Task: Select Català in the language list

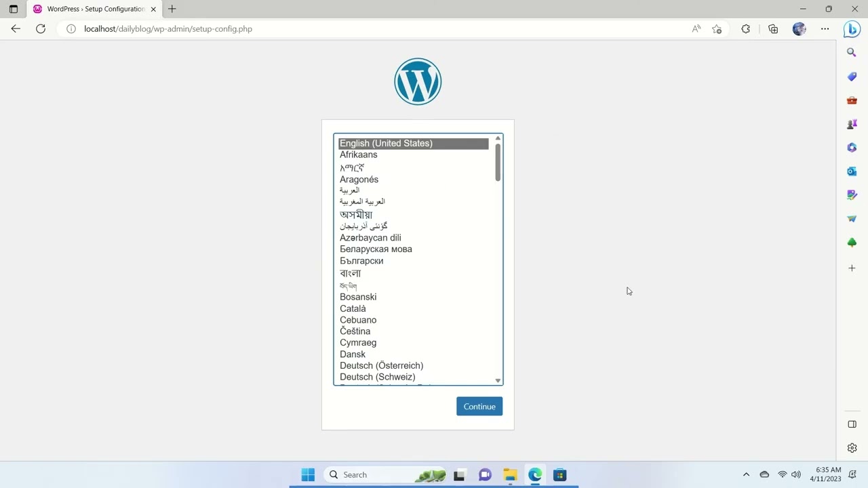Action: 414,308
